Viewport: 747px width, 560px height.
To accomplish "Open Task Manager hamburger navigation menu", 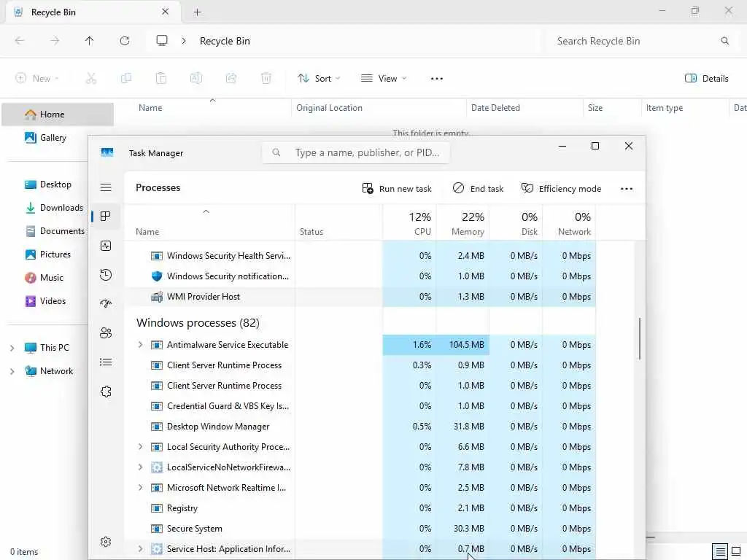I will pyautogui.click(x=106, y=187).
